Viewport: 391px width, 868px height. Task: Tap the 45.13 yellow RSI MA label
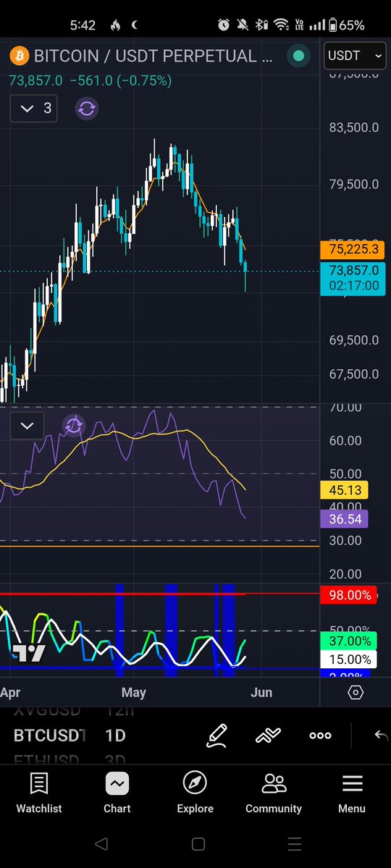click(x=344, y=490)
